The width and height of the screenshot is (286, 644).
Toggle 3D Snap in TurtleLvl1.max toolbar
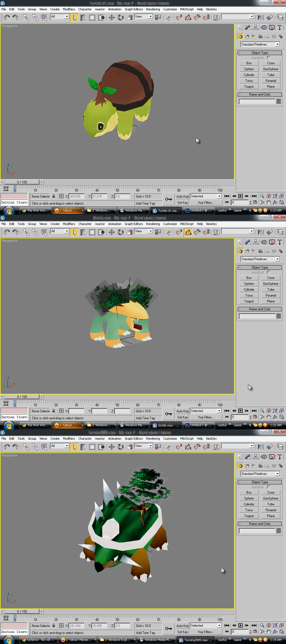179,17
